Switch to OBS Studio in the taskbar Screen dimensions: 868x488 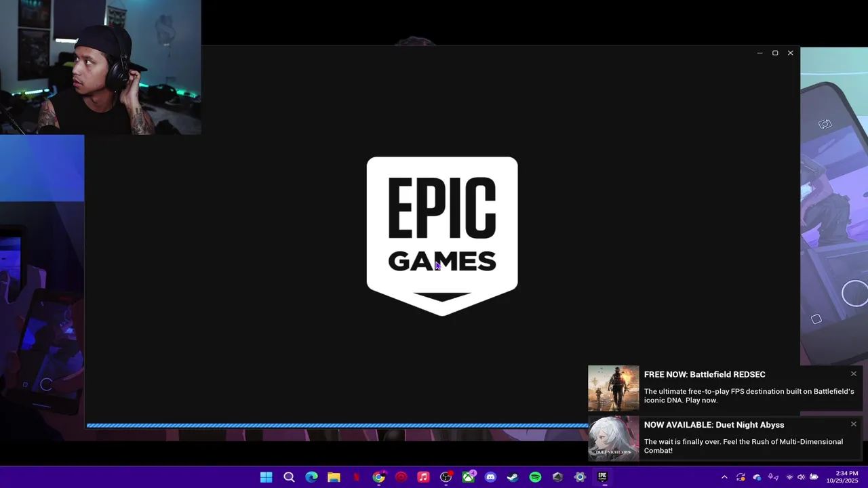[446, 477]
